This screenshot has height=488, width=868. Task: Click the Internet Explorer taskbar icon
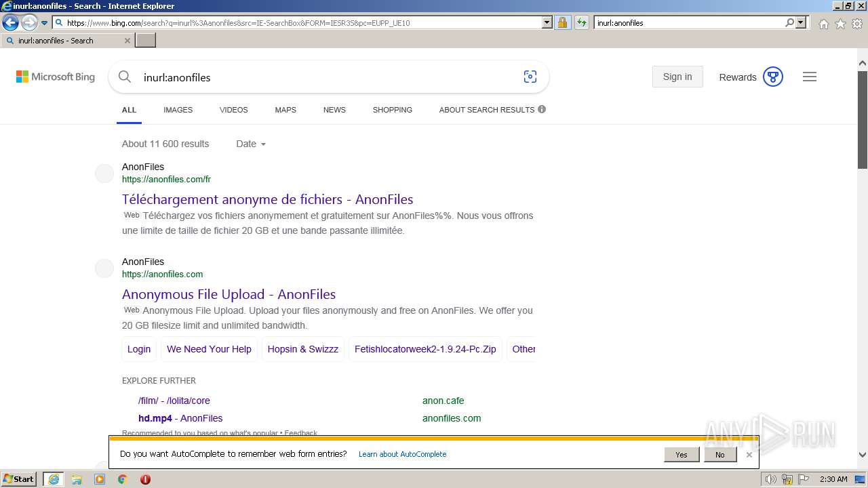point(53,479)
